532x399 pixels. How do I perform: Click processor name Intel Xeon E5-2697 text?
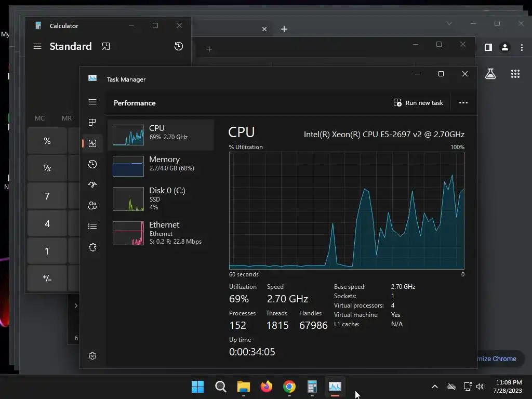click(384, 135)
